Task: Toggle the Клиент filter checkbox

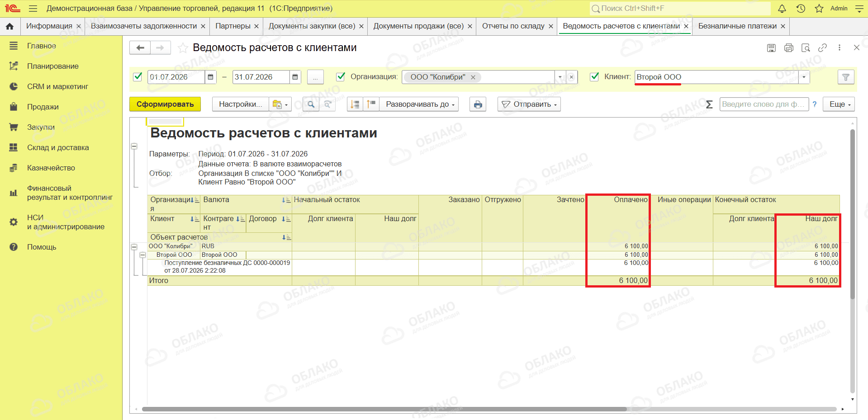Action: coord(595,77)
